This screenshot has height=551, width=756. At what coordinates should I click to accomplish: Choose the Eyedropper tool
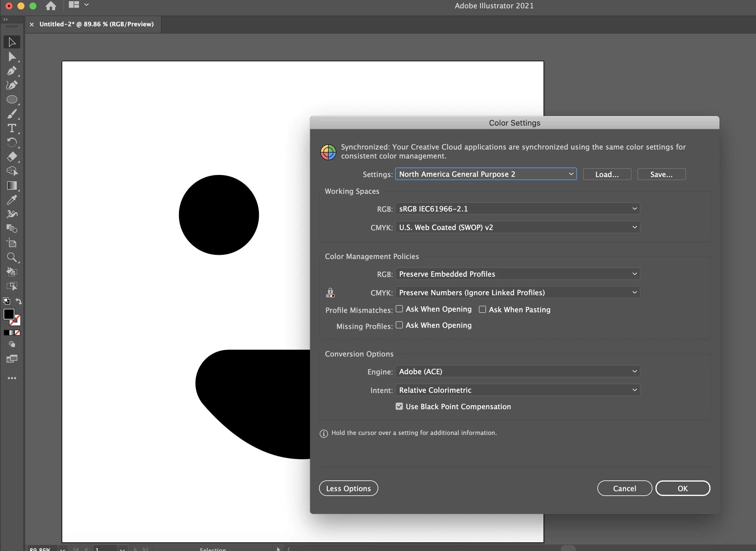tap(12, 200)
